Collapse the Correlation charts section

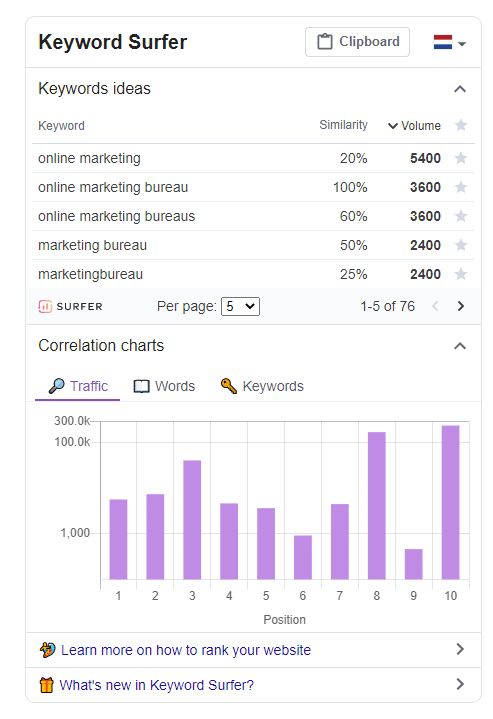tap(460, 346)
